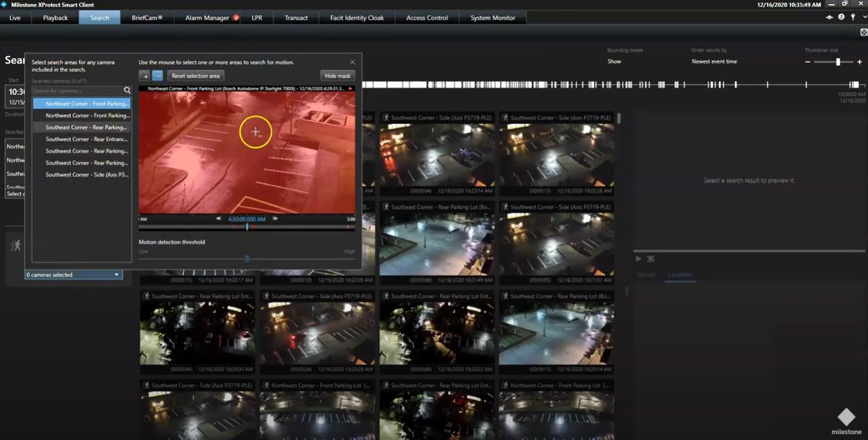The image size is (868, 440).
Task: Select the add selection area tool
Action: point(144,75)
